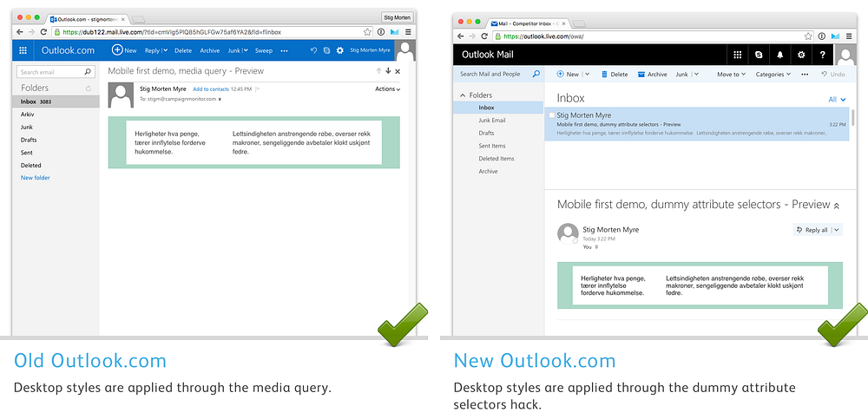Open Move to dropdown in new Outlook Mail
Image resolution: width=868 pixels, height=419 pixels.
[x=731, y=74]
